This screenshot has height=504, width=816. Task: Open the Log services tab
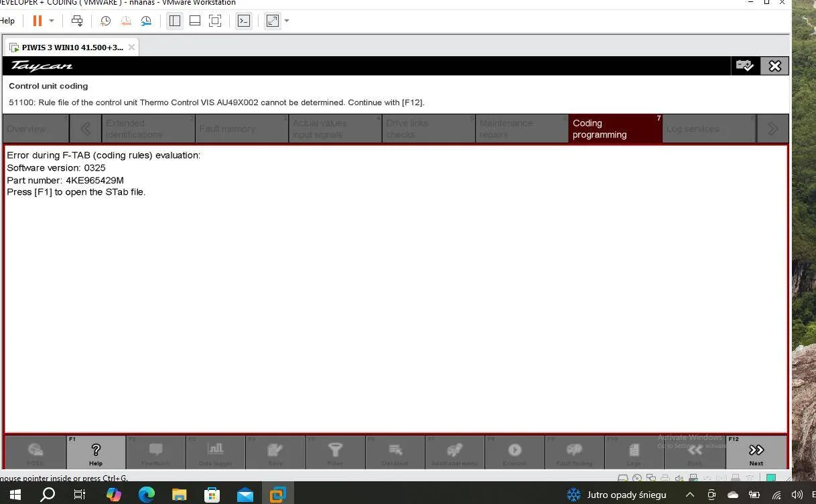(709, 129)
